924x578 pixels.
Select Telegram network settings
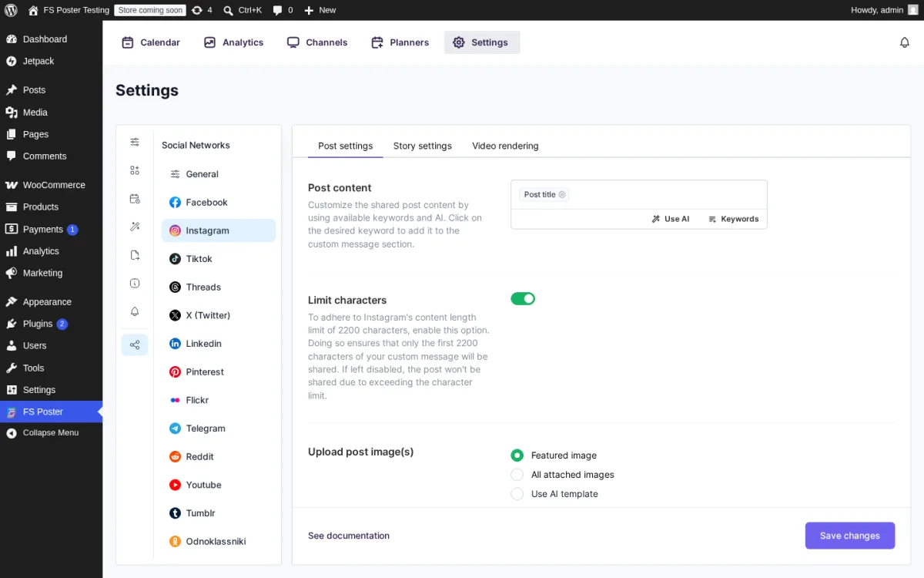click(219, 428)
